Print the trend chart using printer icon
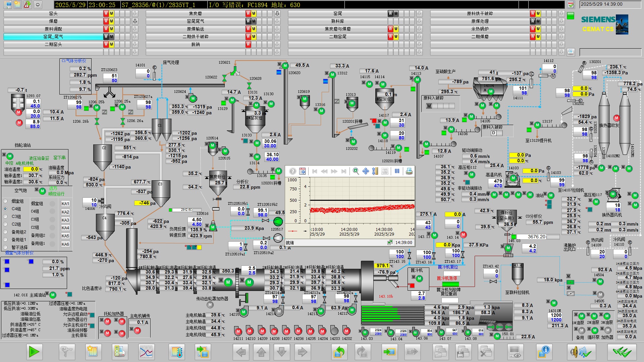 click(409, 171)
